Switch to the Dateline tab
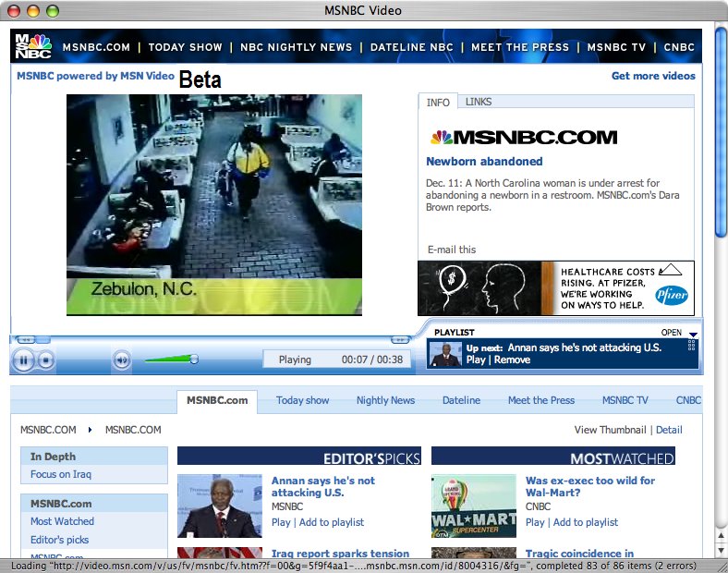This screenshot has height=573, width=728. point(461,400)
